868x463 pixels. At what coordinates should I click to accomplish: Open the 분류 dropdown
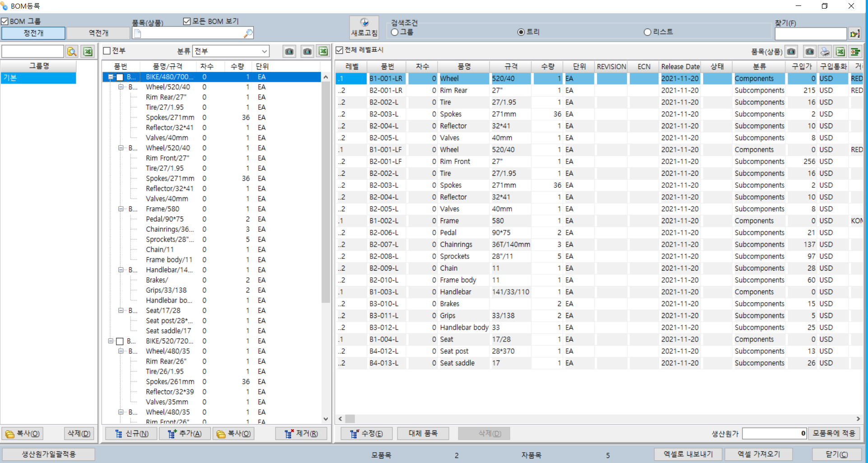coord(264,51)
